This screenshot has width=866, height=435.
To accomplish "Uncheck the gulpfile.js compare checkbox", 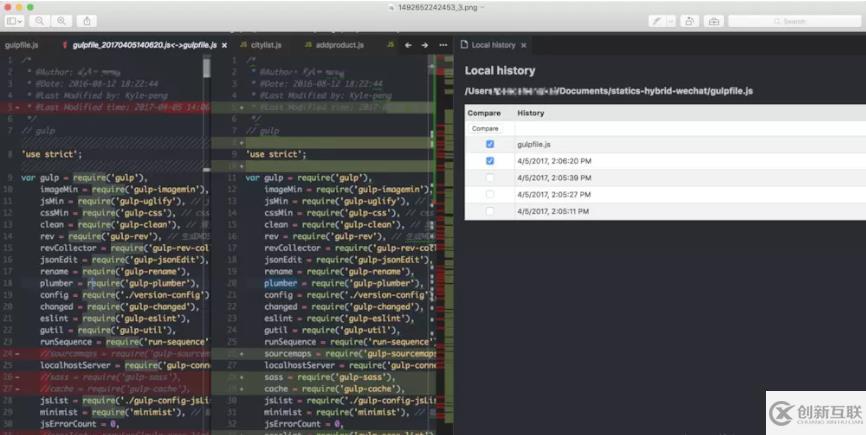I will click(x=489, y=144).
